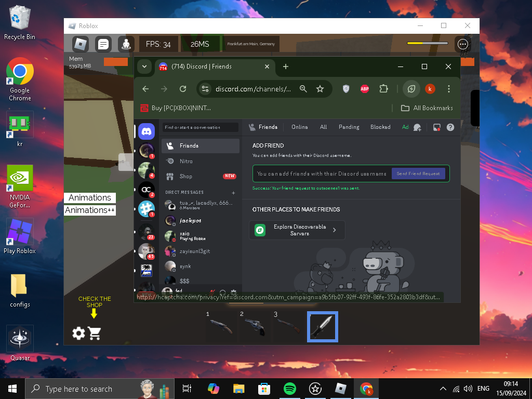Screen dimensions: 532x399
Task: Open Spotify from the taskbar
Action: click(x=289, y=389)
